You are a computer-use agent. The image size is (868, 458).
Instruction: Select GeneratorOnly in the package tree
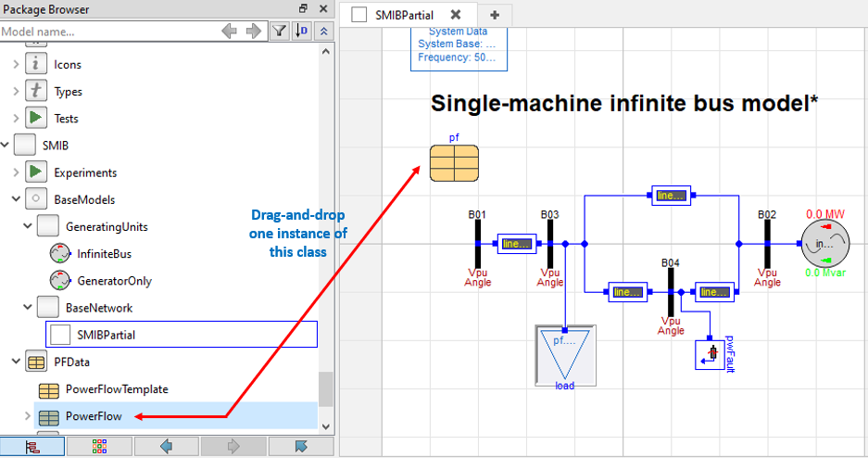(114, 280)
